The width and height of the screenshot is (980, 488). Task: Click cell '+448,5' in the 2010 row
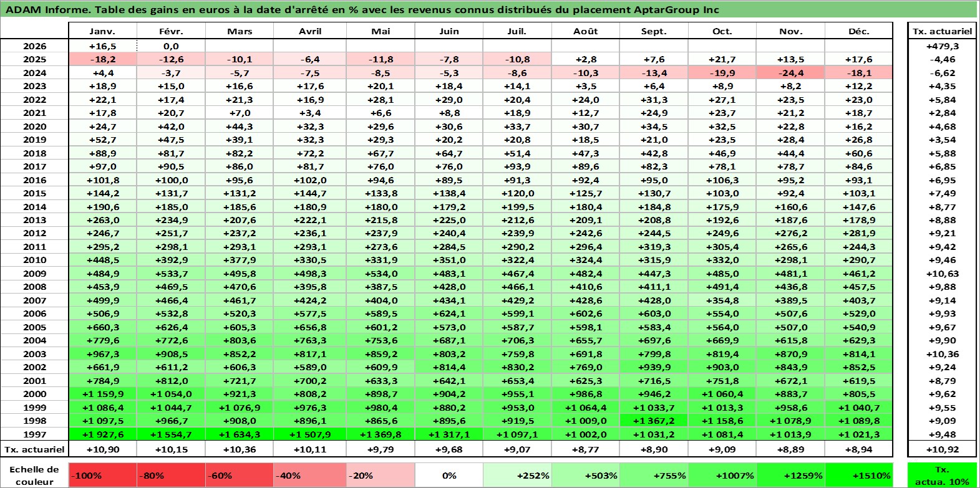102,260
